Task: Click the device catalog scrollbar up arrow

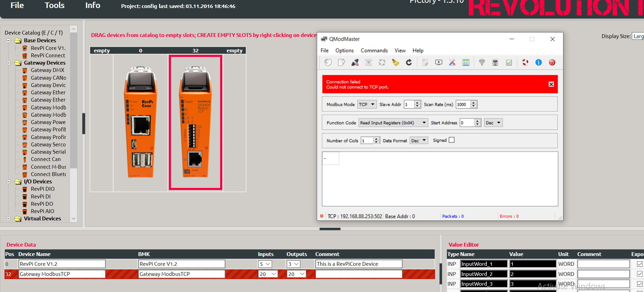Action: click(73, 29)
